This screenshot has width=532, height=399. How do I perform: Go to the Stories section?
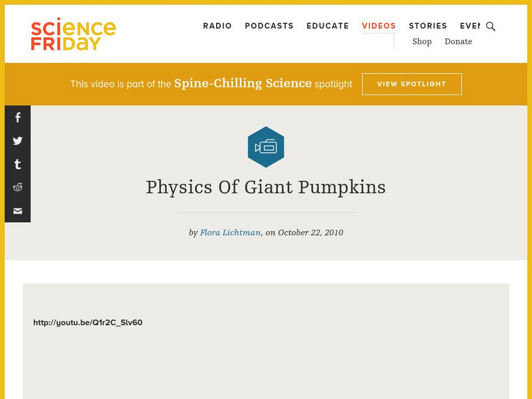428,26
